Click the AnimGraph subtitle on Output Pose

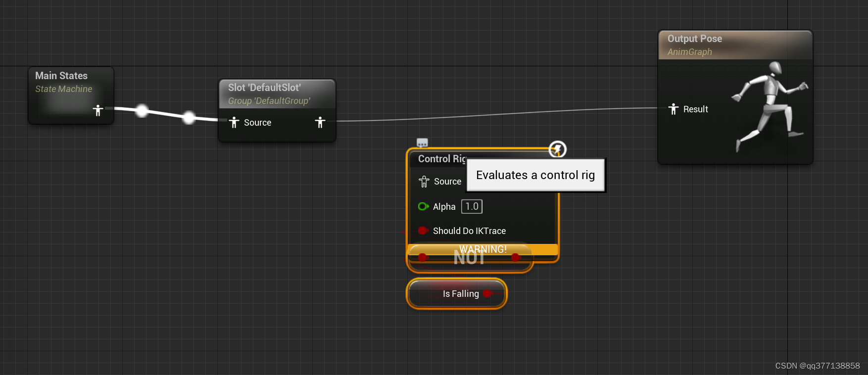click(x=690, y=52)
